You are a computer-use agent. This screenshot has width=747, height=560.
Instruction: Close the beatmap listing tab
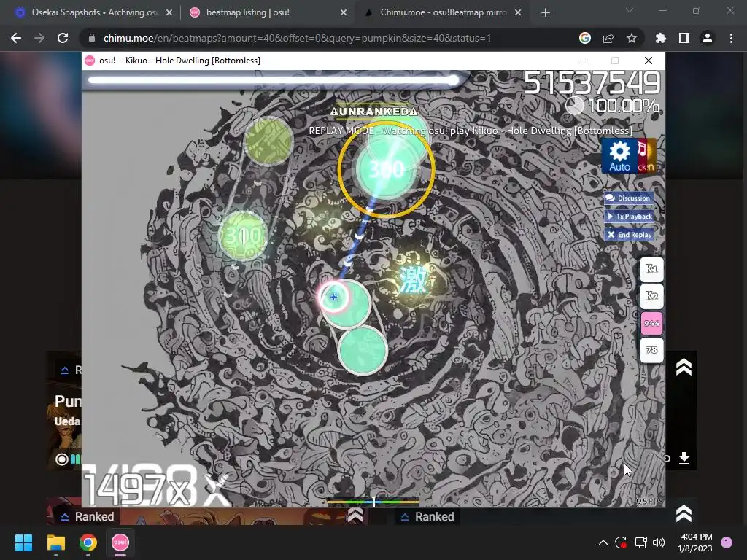click(x=344, y=13)
